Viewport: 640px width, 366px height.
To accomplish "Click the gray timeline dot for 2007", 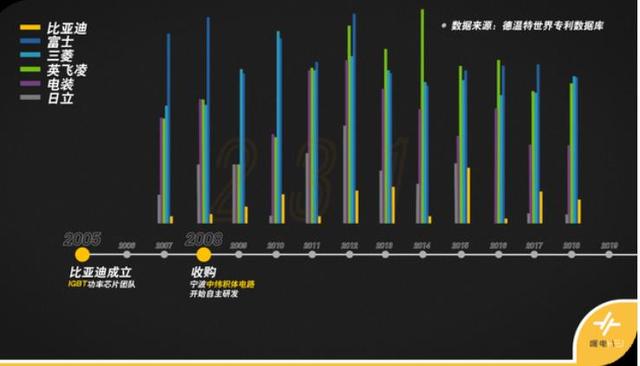I will click(x=164, y=255).
